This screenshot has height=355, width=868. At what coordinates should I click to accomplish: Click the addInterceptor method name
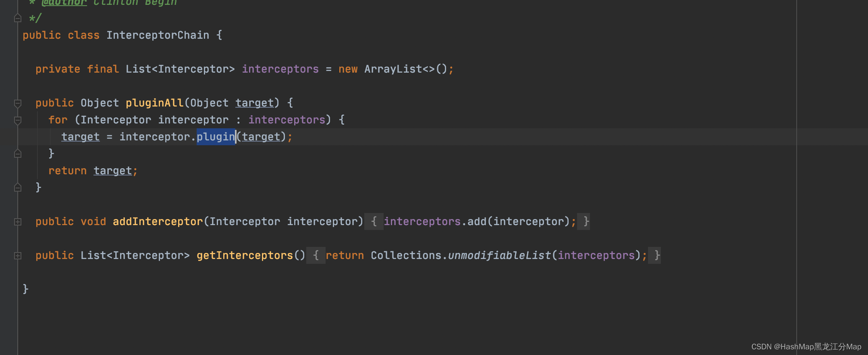158,221
